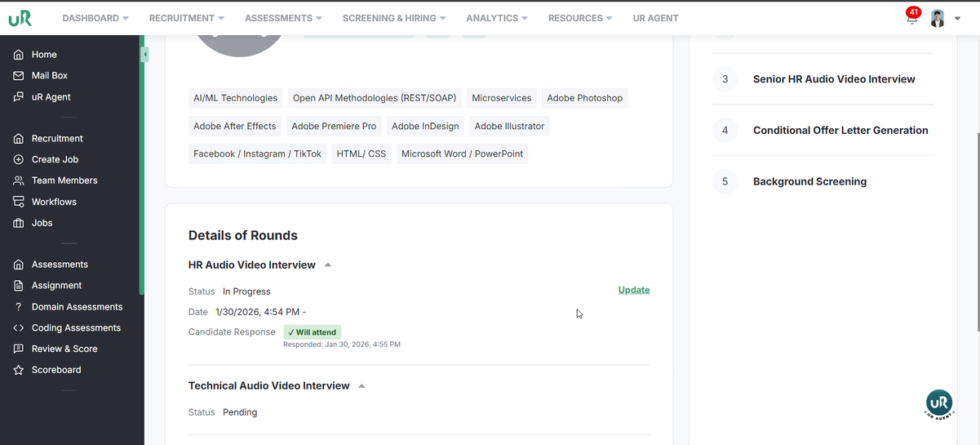Collapse Technical Audio Video Interview section
The width and height of the screenshot is (980, 445).
(362, 386)
